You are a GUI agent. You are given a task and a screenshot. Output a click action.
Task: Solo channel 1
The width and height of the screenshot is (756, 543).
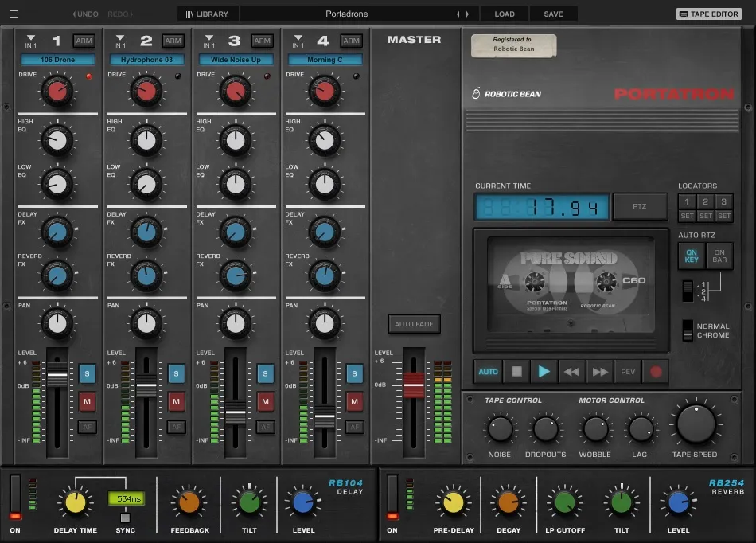tap(88, 373)
